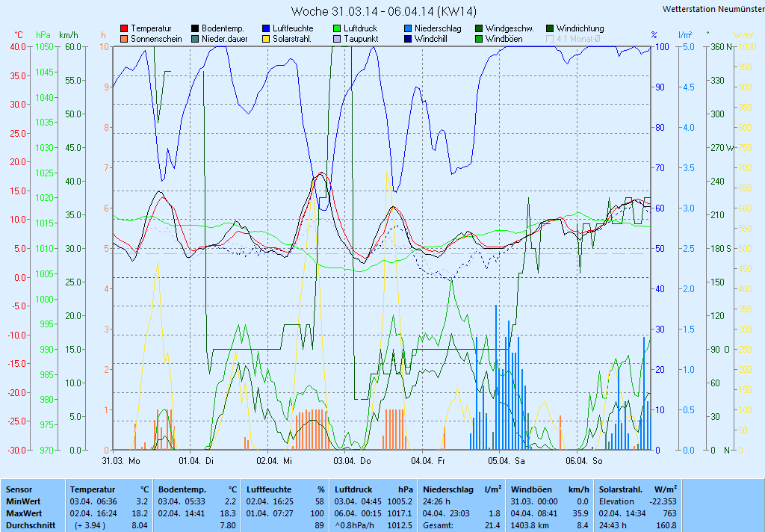The image size is (765, 532).
Task: Select the Luftfeuchte column header in the table
Action: click(269, 489)
